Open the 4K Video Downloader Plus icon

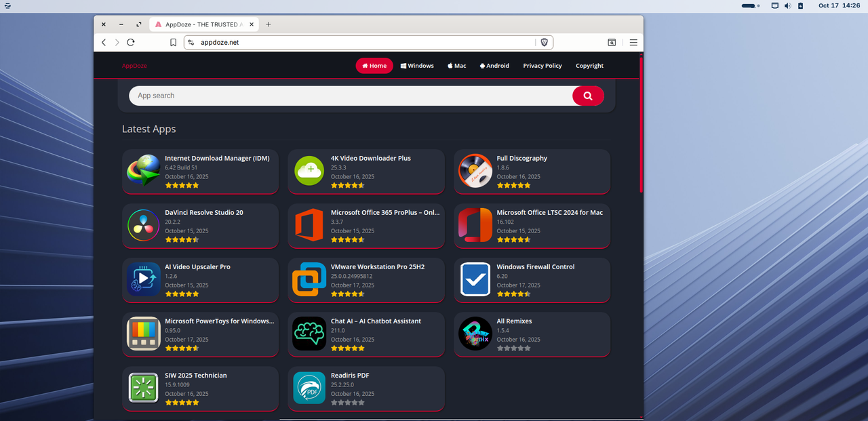tap(309, 171)
